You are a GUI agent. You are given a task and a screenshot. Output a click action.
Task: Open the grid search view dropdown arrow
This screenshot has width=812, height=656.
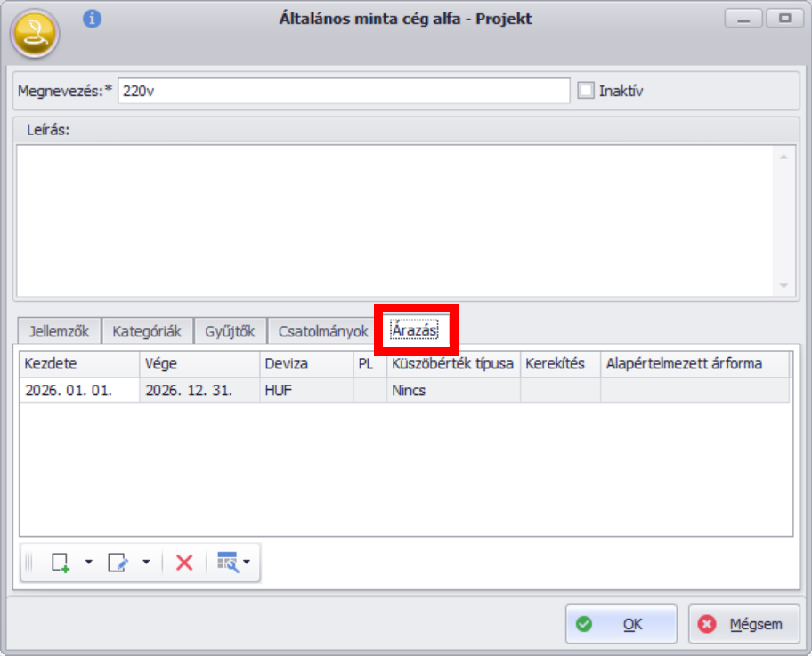pyautogui.click(x=247, y=563)
